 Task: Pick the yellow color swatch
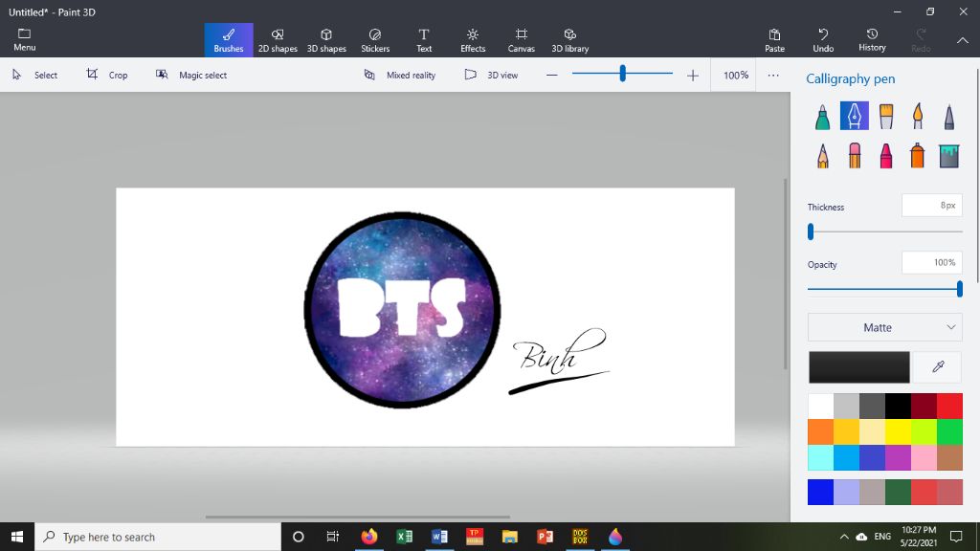898,431
